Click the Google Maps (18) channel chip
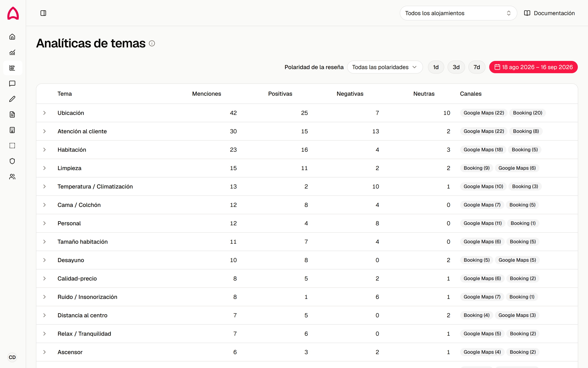Image resolution: width=588 pixels, height=368 pixels. [x=483, y=150]
